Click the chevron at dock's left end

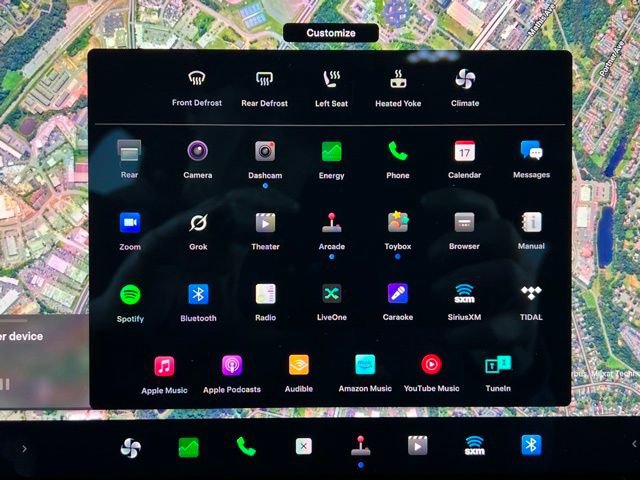[x=24, y=448]
